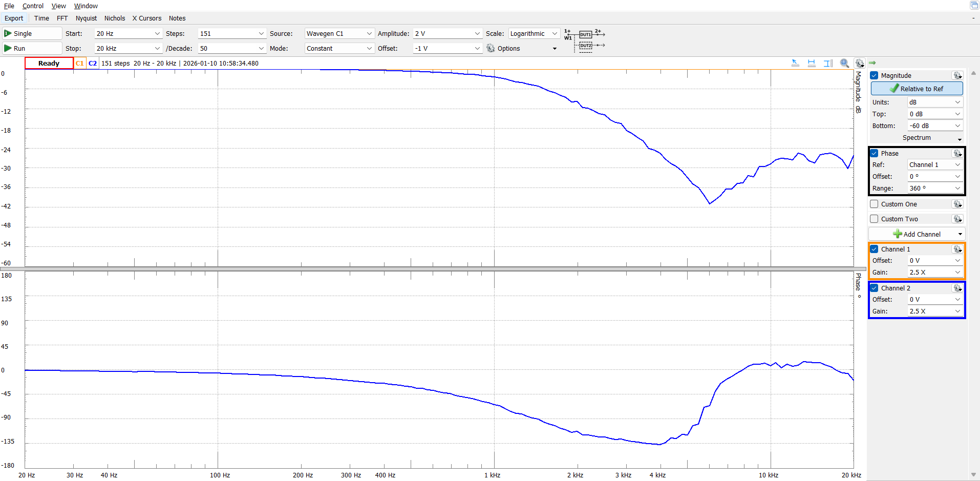Open the Control menu
Viewport: 980px width, 481px height.
click(x=33, y=6)
